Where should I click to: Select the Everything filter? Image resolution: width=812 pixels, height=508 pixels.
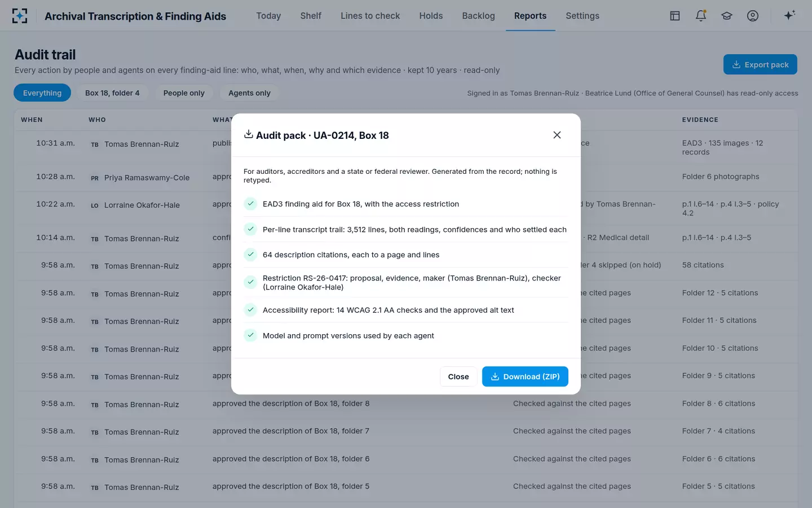[x=42, y=93]
